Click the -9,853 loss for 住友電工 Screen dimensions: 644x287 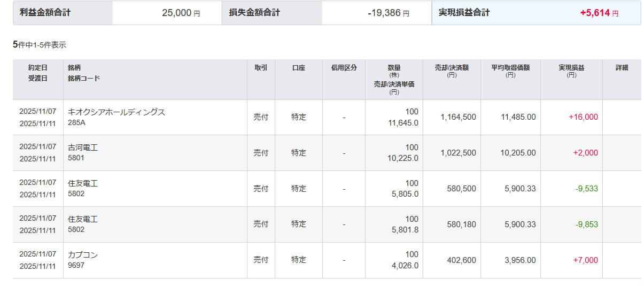click(x=586, y=224)
